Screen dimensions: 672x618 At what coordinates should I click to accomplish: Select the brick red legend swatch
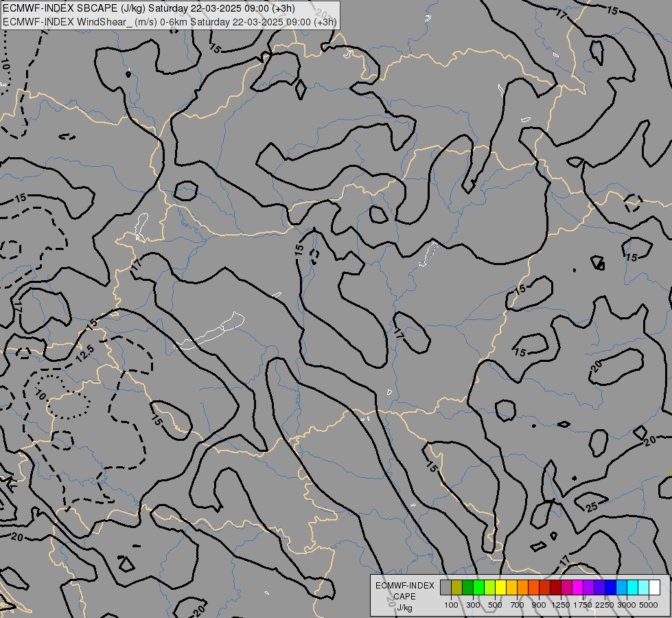pyautogui.click(x=545, y=587)
